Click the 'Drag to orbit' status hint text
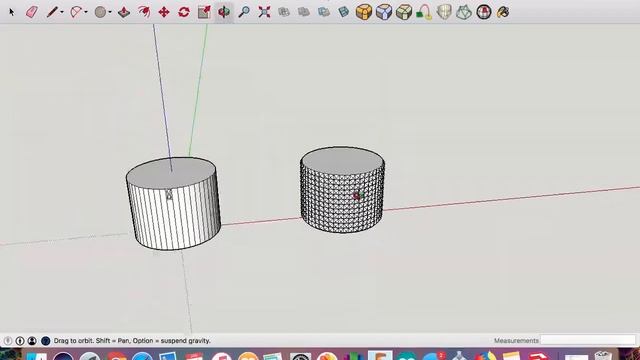The width and height of the screenshot is (640, 360). [x=132, y=341]
